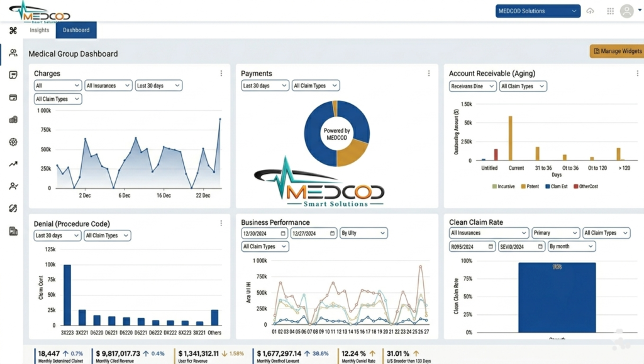Open the settings gear icon in sidebar
644x364 pixels.
13,142
